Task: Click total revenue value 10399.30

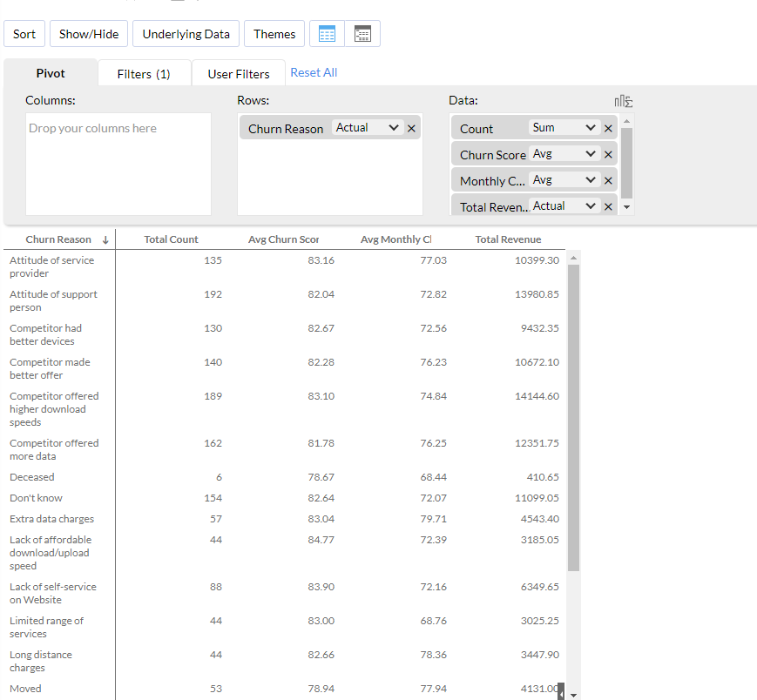Action: click(537, 260)
